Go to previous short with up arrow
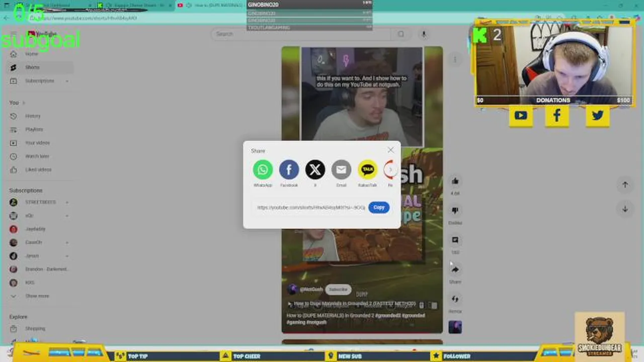This screenshot has width=644, height=362. pyautogui.click(x=625, y=185)
